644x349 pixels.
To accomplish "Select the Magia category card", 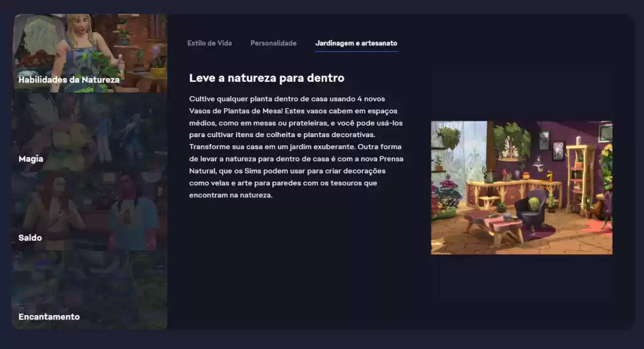I will click(89, 132).
